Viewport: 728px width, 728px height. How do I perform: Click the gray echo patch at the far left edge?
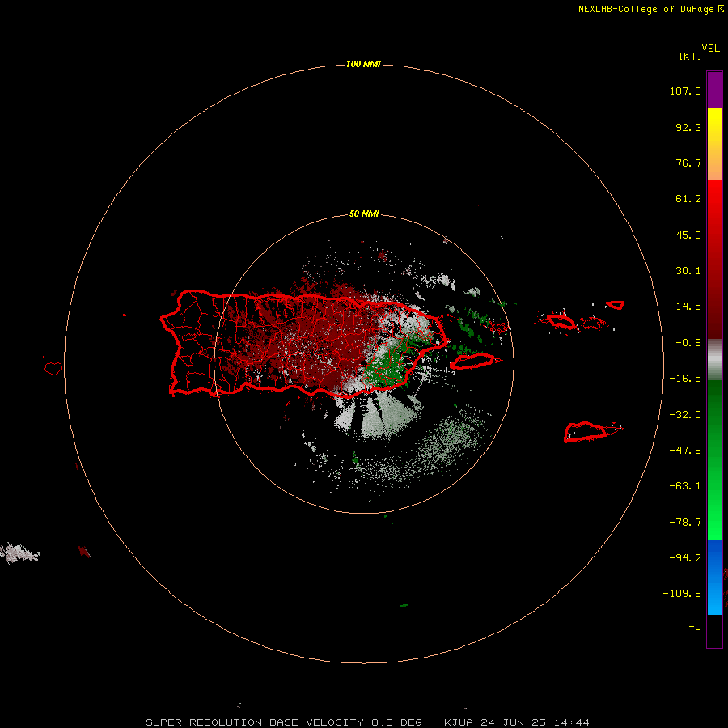point(19,553)
